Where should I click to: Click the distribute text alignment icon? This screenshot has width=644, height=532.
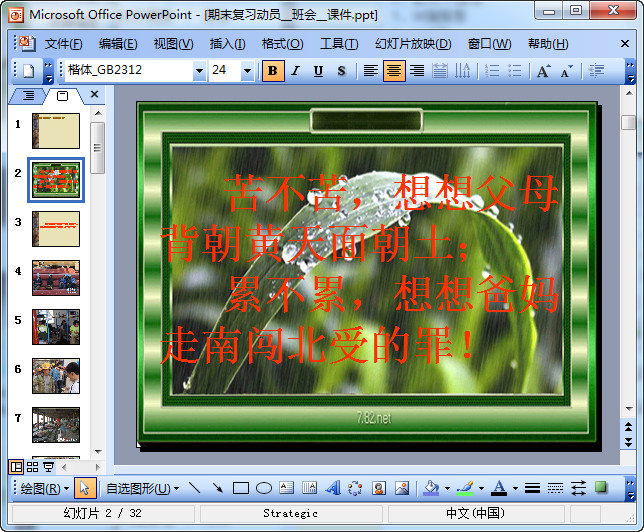tap(440, 71)
